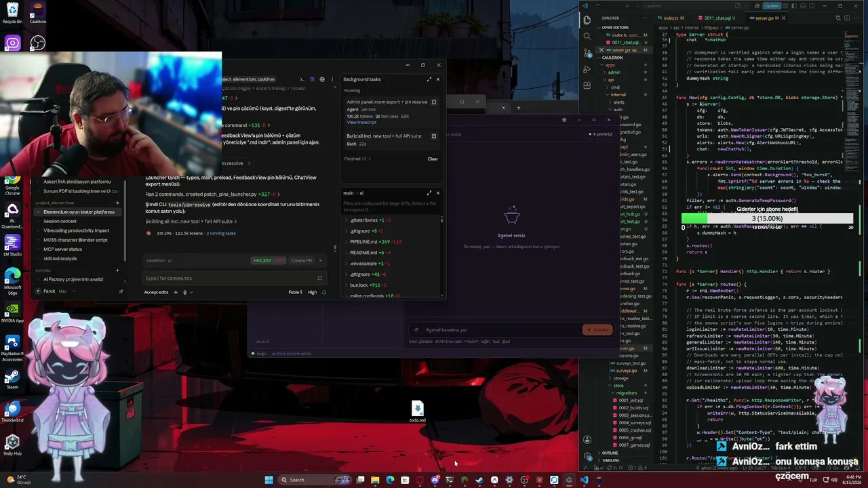Click the Update button in VS Code title bar
This screenshot has height=488, width=868.
(772, 5)
